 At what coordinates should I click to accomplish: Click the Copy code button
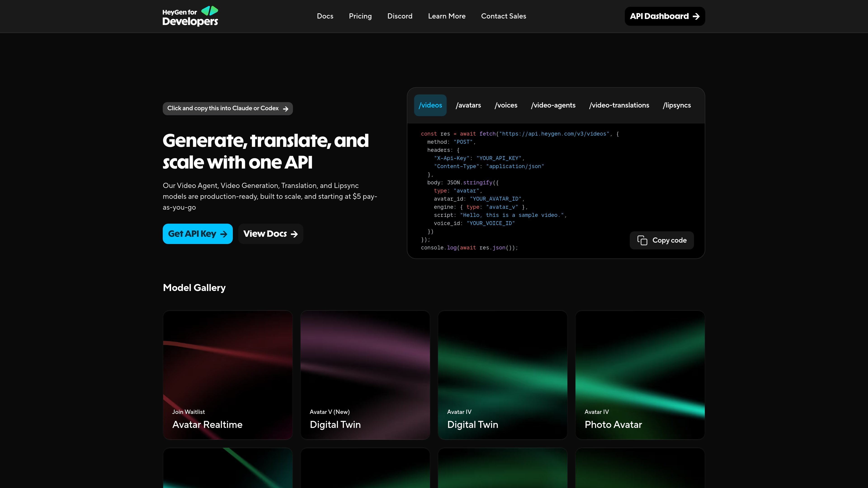(x=661, y=240)
